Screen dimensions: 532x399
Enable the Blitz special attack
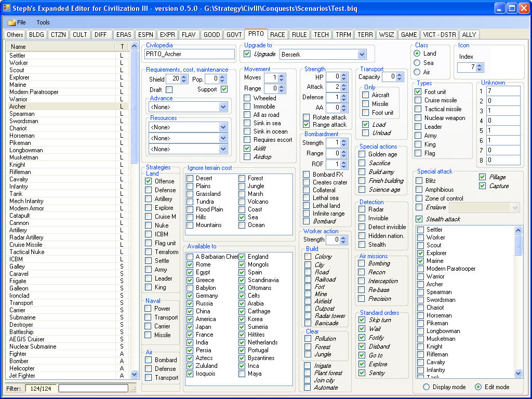click(419, 181)
